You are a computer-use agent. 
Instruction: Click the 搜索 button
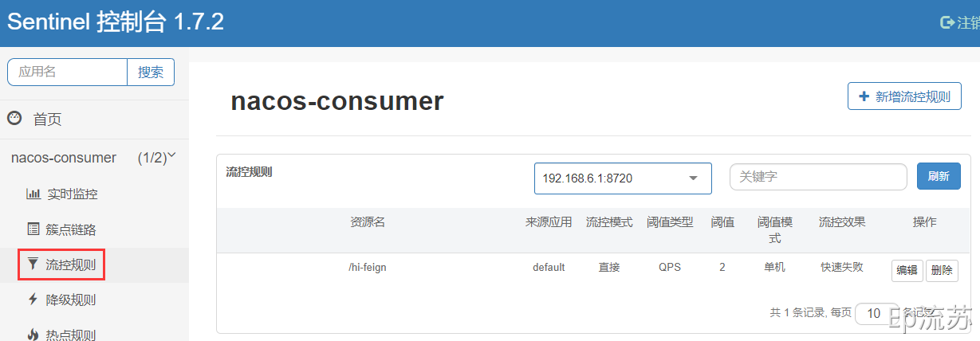(x=151, y=72)
